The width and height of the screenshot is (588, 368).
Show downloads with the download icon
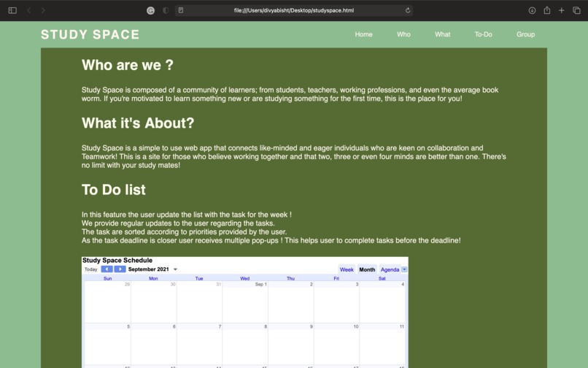pyautogui.click(x=532, y=10)
